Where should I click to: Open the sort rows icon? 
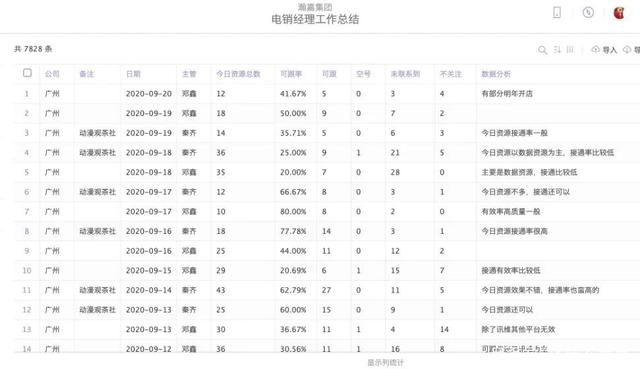(557, 49)
